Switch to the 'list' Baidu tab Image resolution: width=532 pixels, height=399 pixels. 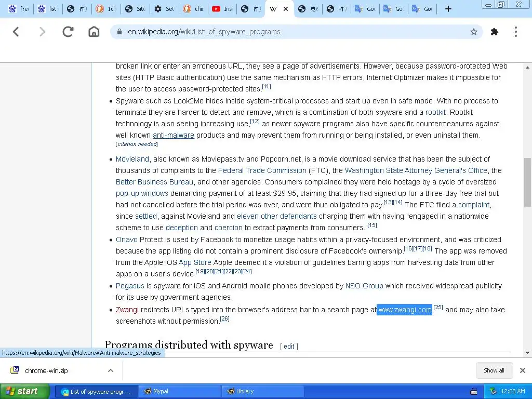pyautogui.click(x=47, y=9)
